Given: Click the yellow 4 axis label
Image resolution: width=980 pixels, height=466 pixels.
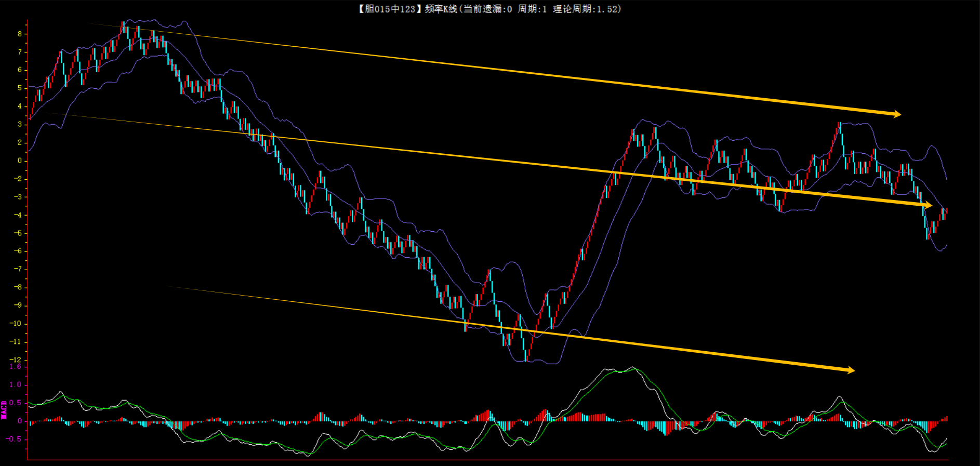Looking at the screenshot, I should (20, 106).
